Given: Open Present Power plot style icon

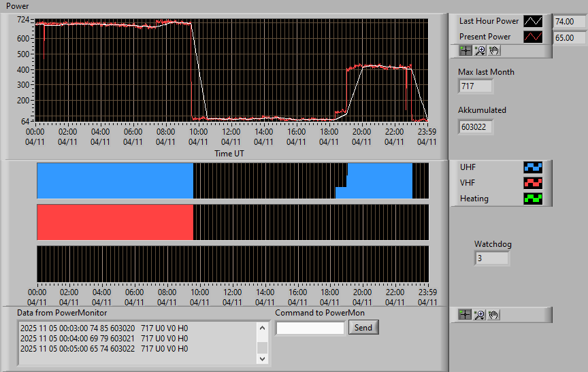Looking at the screenshot, I should click(x=533, y=37).
